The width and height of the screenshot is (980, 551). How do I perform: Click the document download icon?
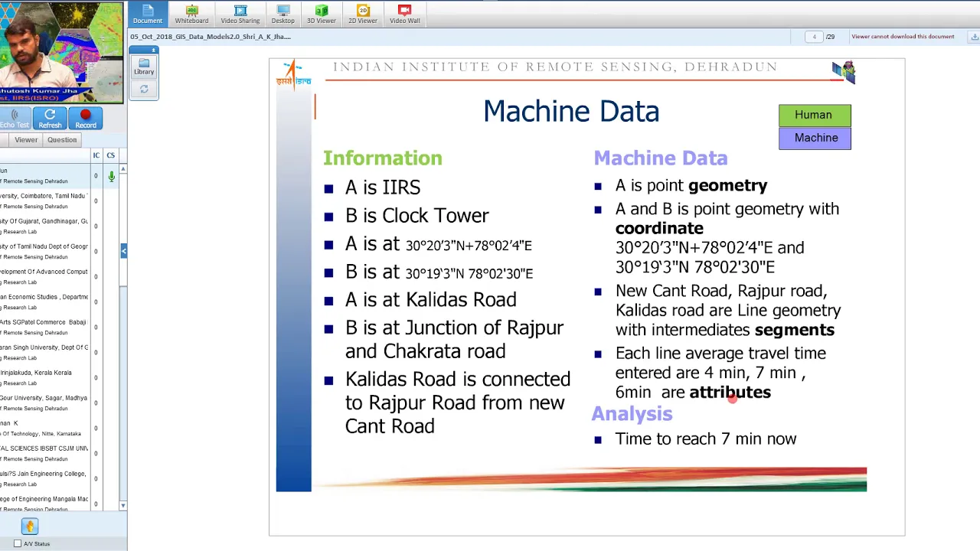coord(975,37)
